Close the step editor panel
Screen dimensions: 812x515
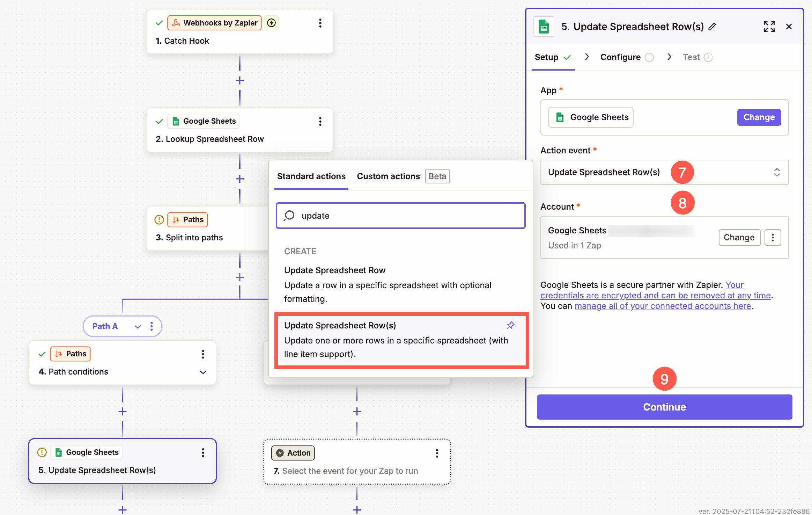click(x=789, y=27)
